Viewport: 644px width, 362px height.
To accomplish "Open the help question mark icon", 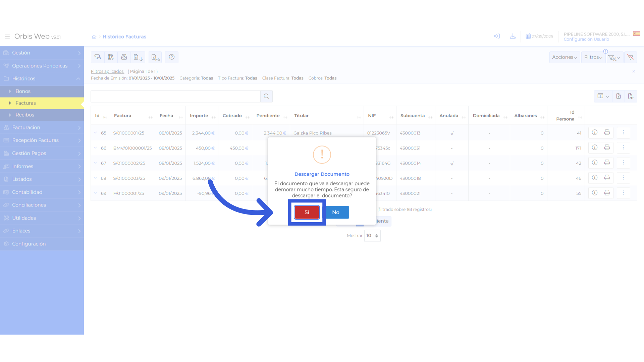I will tap(172, 57).
